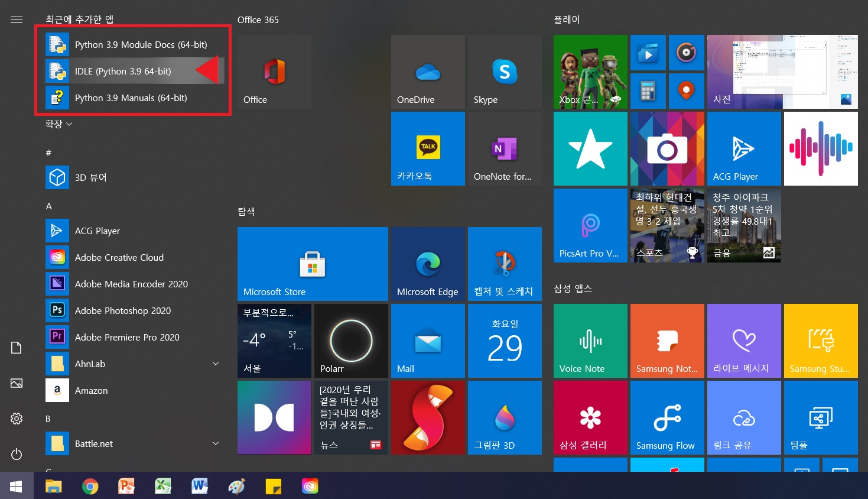The width and height of the screenshot is (868, 499).
Task: Open the Polarr tile
Action: coord(351,341)
